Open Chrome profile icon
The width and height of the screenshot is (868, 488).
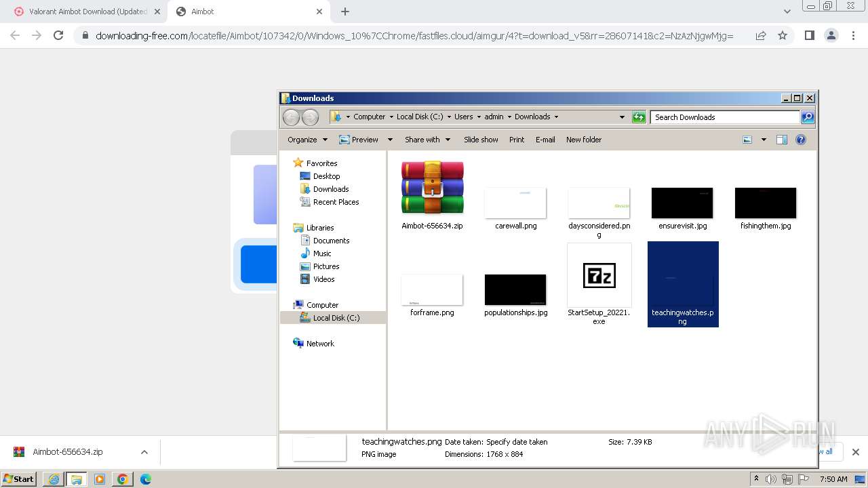(831, 35)
